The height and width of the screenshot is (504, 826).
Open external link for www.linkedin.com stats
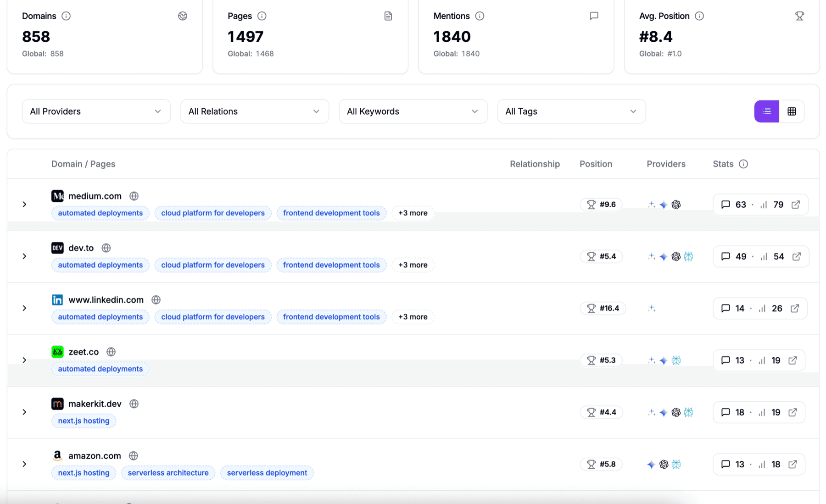click(795, 308)
